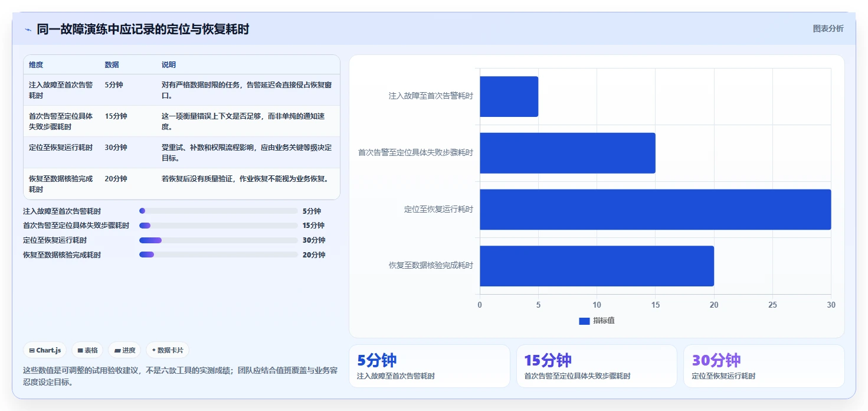This screenshot has width=868, height=411.
Task: Click the description starting 这一项衡量错误上下文
Action: coord(243,121)
